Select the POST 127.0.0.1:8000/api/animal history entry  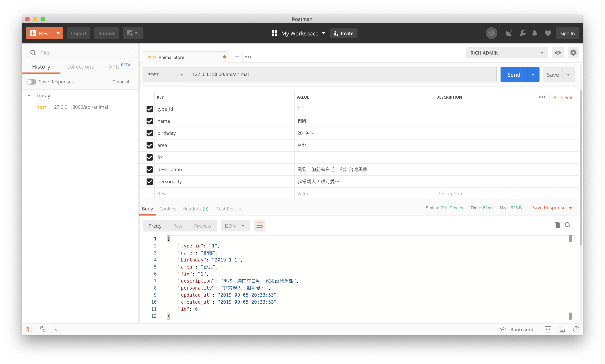coord(80,107)
